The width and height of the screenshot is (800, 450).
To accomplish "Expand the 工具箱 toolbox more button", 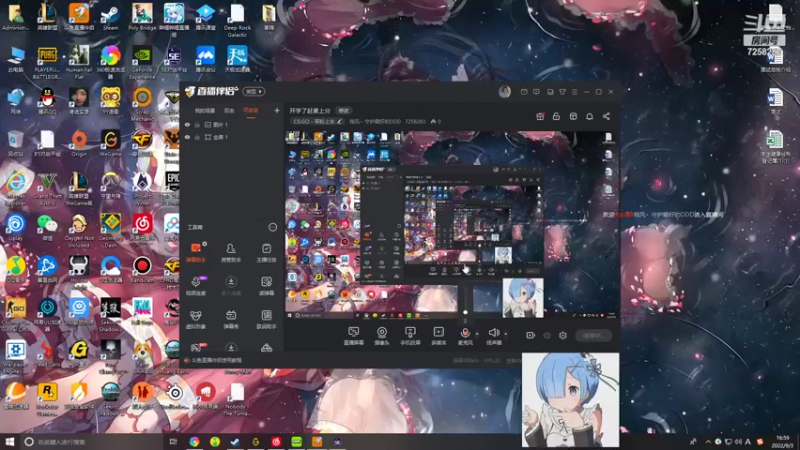I will tap(273, 227).
